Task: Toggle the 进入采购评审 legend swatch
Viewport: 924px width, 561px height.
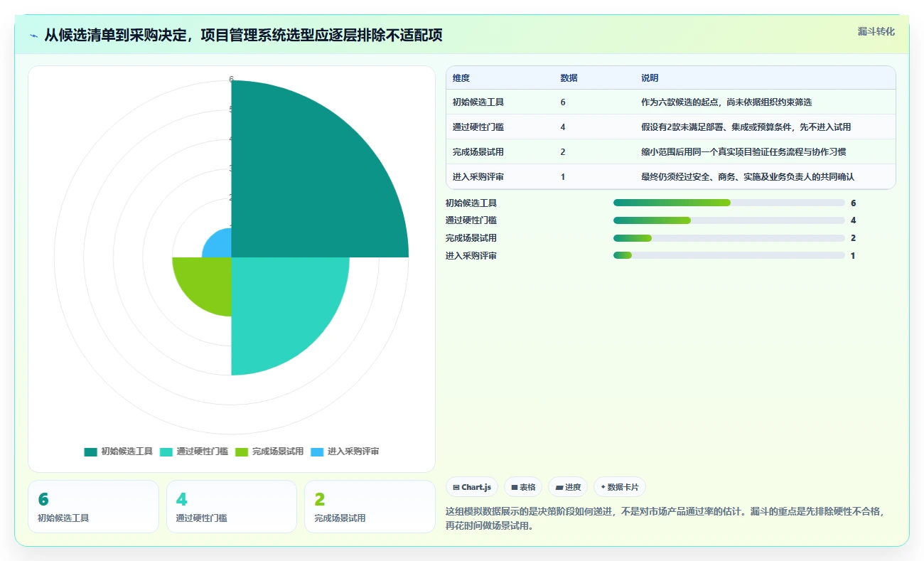Action: pyautogui.click(x=317, y=452)
